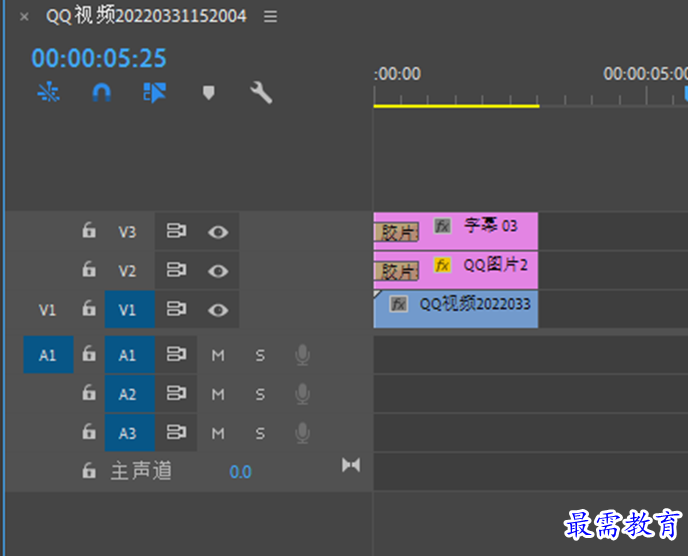
Task: Click time ruler at 00:00:05:00 mark
Action: click(x=646, y=96)
